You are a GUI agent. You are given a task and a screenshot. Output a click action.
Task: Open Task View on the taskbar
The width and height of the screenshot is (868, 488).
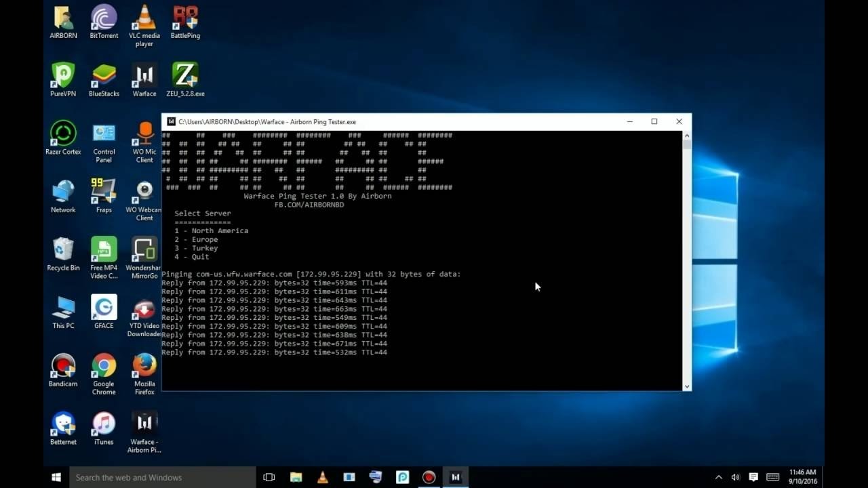click(269, 477)
